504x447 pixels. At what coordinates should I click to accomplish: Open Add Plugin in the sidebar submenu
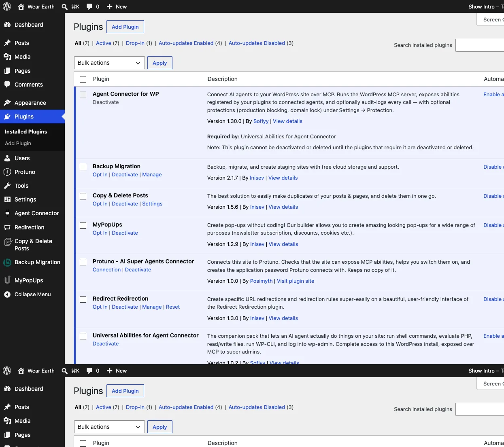point(18,143)
